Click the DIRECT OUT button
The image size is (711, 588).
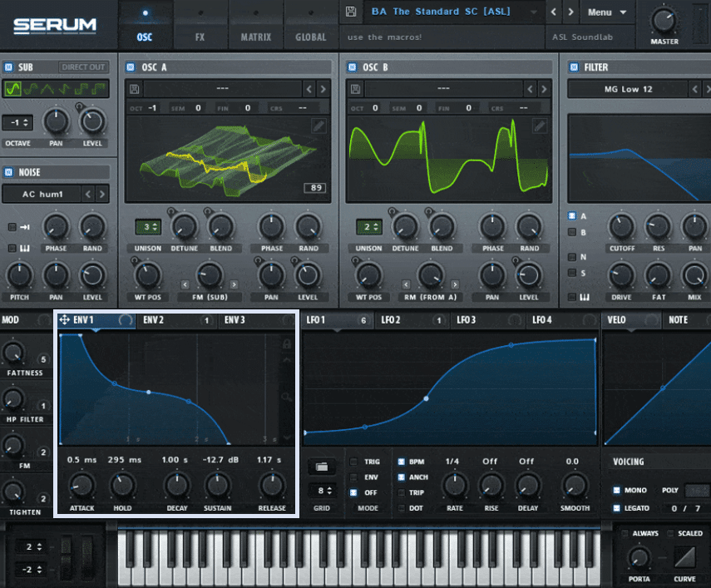coord(84,67)
